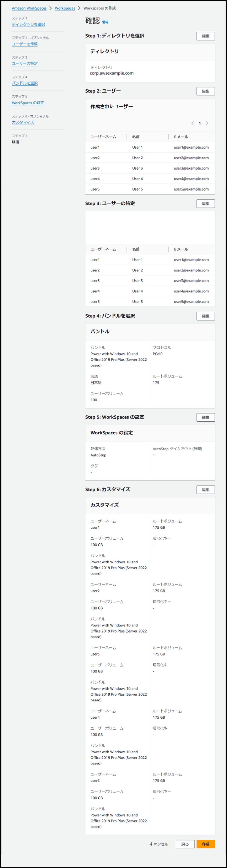The width and height of the screenshot is (227, 868).
Task: Edit Step 2 ユーザー section
Action: (206, 91)
